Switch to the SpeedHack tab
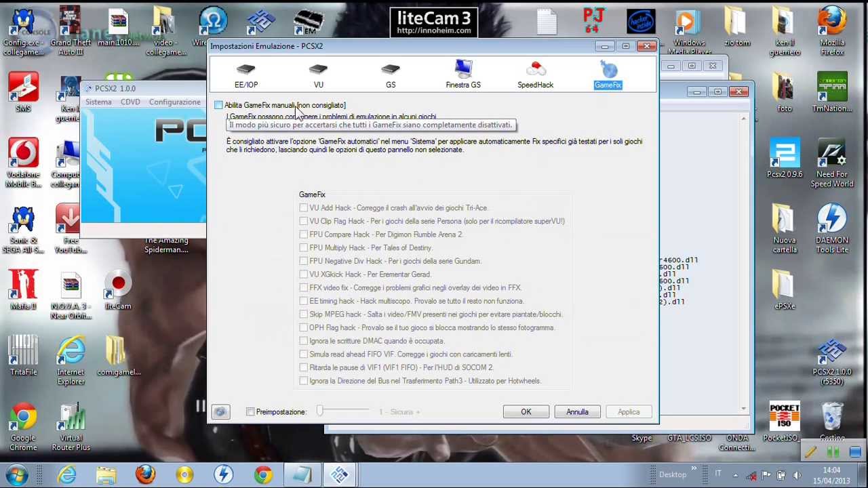The image size is (868, 488). [x=536, y=75]
